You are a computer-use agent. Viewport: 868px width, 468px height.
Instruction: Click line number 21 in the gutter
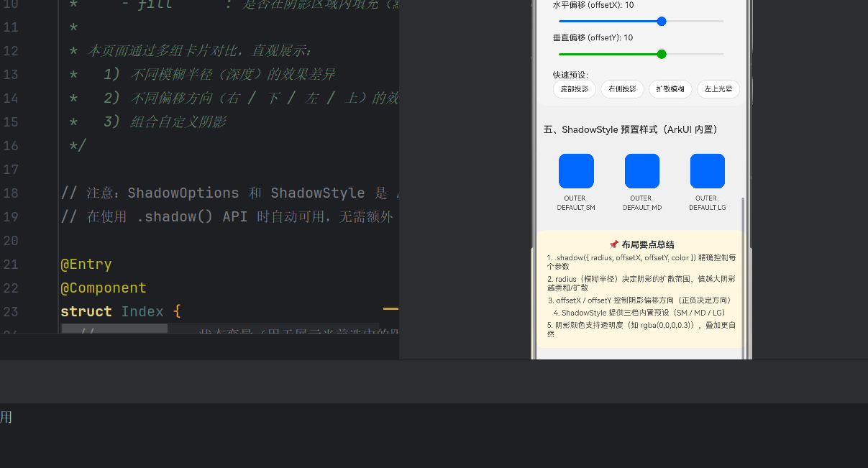click(11, 264)
